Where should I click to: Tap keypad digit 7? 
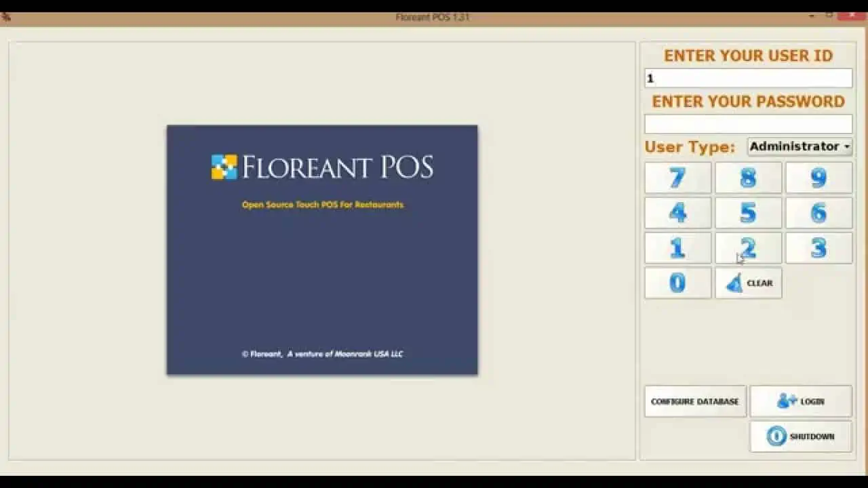pyautogui.click(x=677, y=178)
